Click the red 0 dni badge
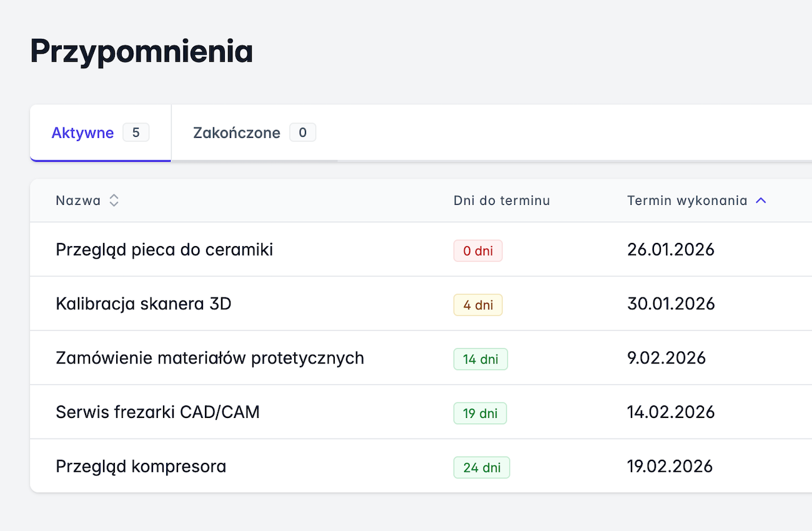The image size is (812, 531). (x=478, y=251)
